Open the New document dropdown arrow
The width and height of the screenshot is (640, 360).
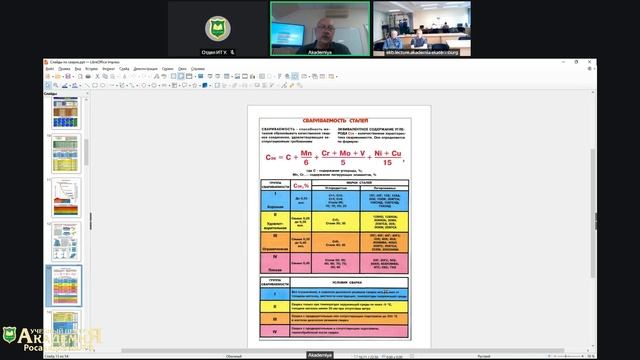pos(52,77)
